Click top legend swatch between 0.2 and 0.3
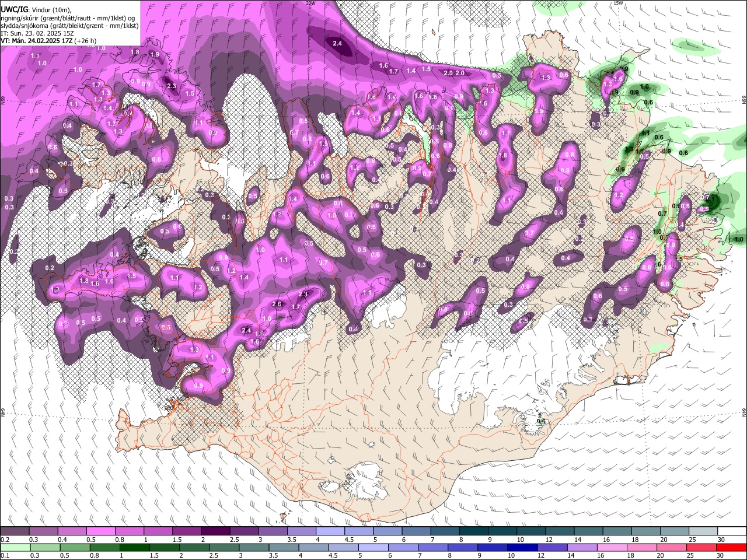Screen dimensions: 747x560 pos(15,531)
